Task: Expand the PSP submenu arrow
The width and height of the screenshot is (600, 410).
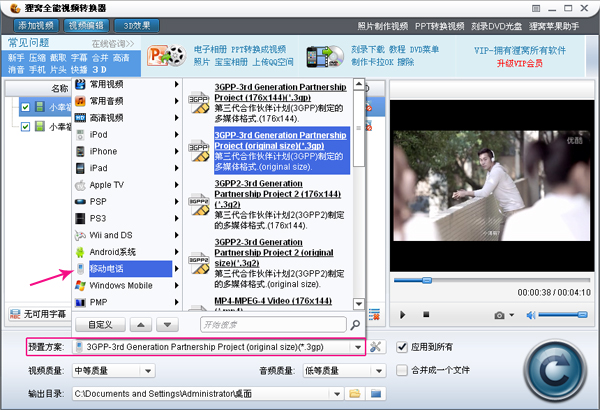Action: pos(176,201)
